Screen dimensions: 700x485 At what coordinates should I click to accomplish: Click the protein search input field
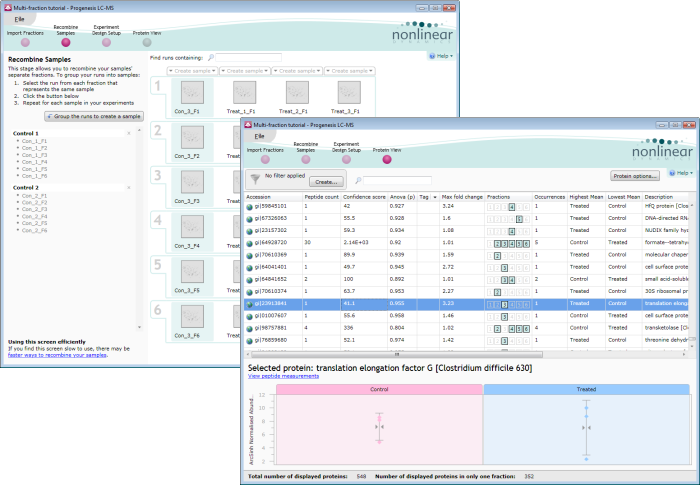click(x=397, y=180)
